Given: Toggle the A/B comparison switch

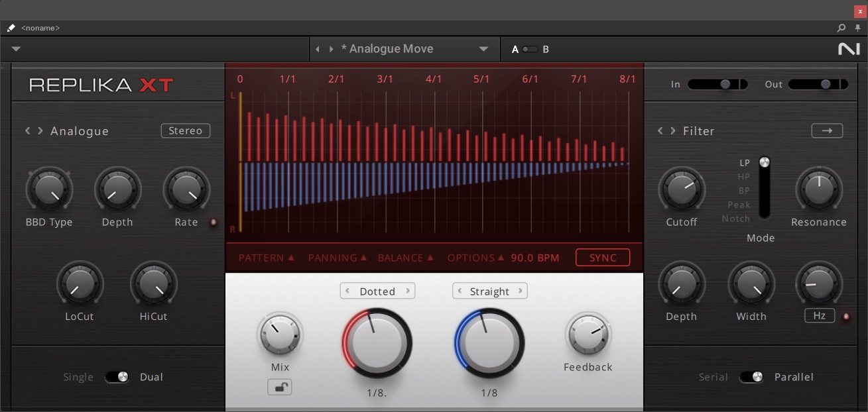Looking at the screenshot, I should 530,49.
